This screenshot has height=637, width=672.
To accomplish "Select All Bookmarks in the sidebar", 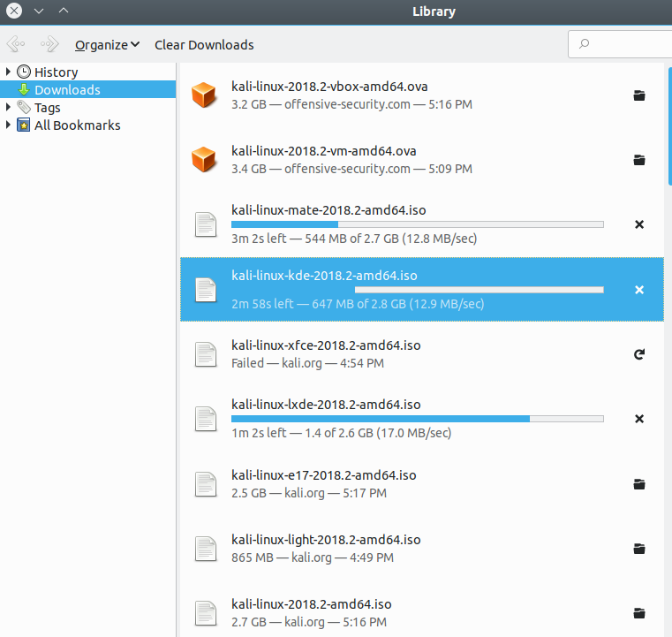I will (77, 125).
